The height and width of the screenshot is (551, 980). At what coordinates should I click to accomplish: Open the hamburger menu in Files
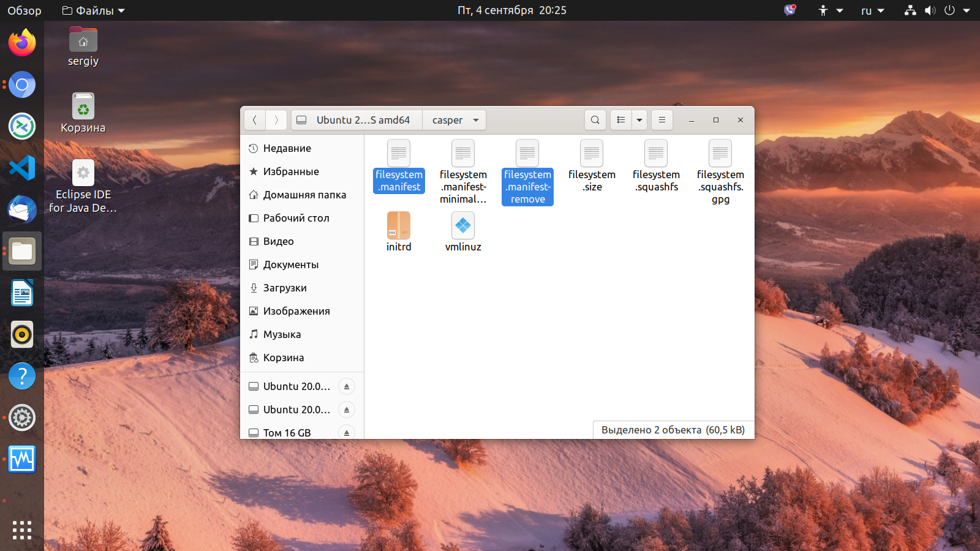click(661, 120)
